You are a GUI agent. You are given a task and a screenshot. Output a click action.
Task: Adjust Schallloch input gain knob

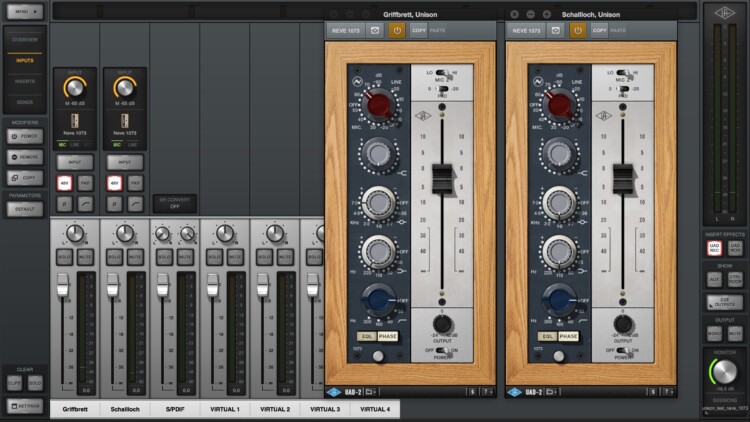tap(125, 88)
